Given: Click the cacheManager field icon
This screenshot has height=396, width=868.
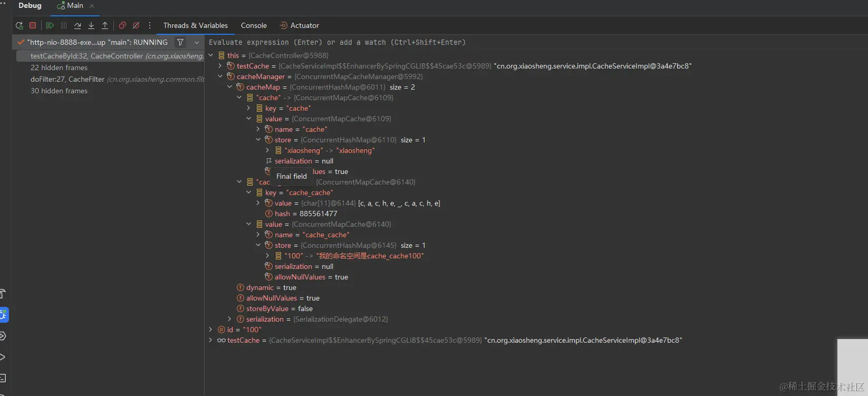Looking at the screenshot, I should pyautogui.click(x=230, y=76).
